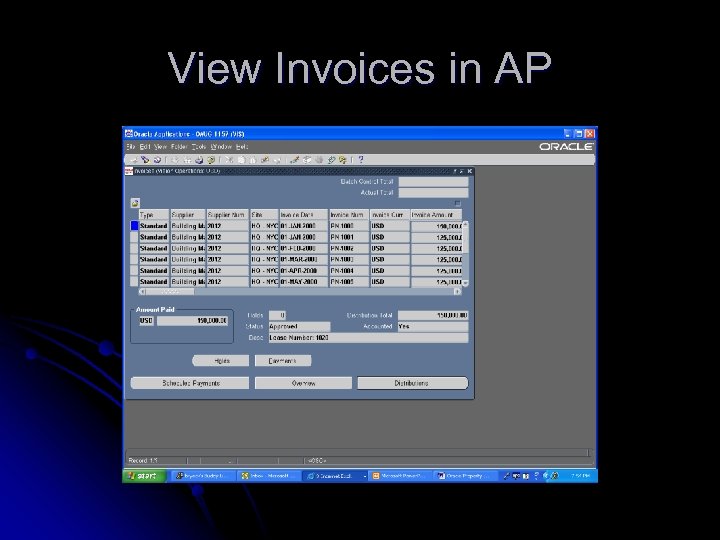Click the 01-MAY-2000 invoice date cell

[x=304, y=281]
